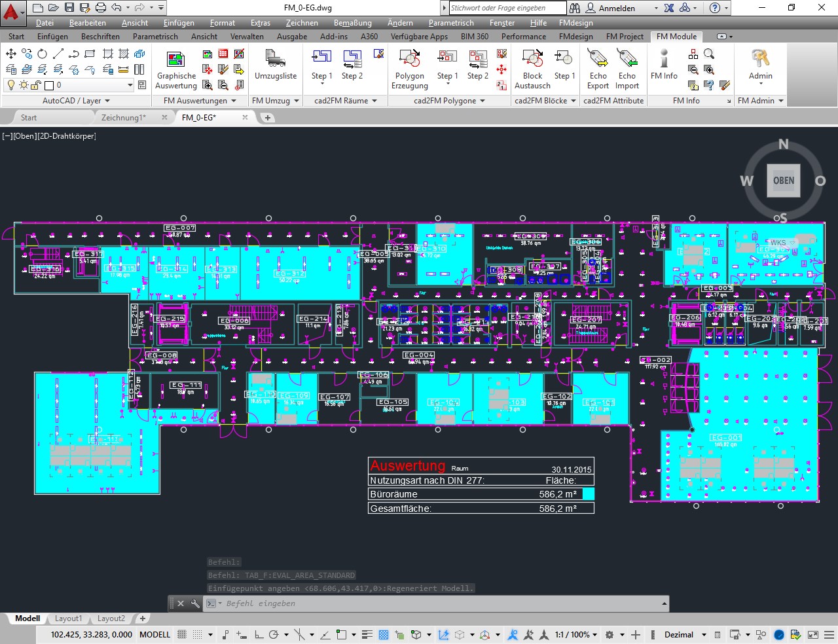Toggle the light bulb layer on/off icon
838x644 pixels.
click(11, 85)
